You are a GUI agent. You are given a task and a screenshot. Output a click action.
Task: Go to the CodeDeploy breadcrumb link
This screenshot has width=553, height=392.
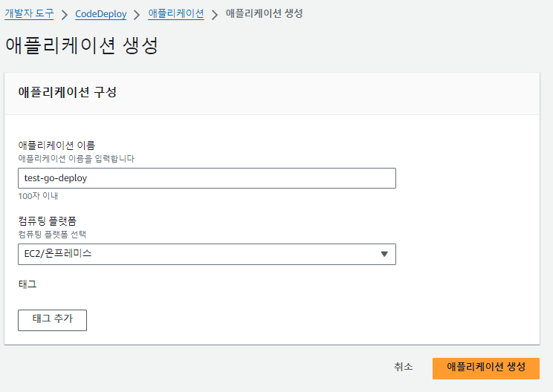tap(101, 13)
